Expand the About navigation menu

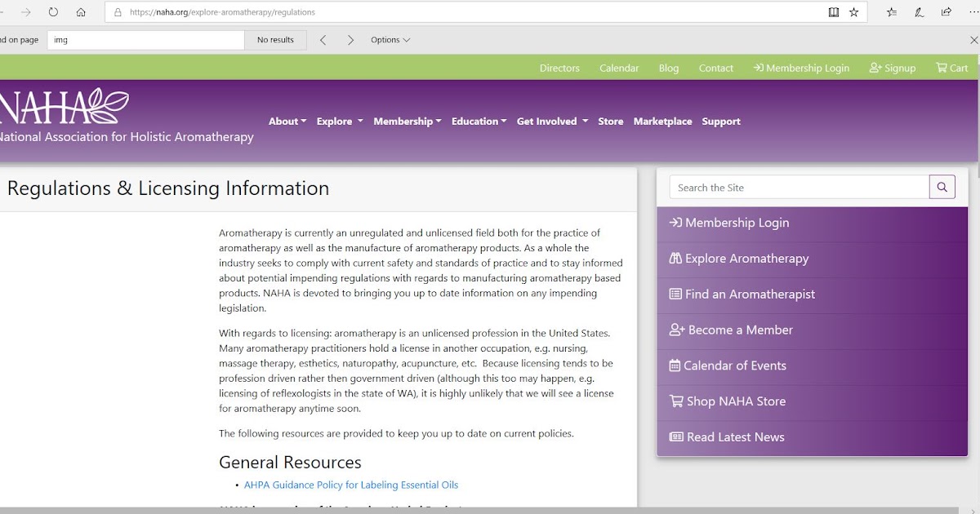287,122
